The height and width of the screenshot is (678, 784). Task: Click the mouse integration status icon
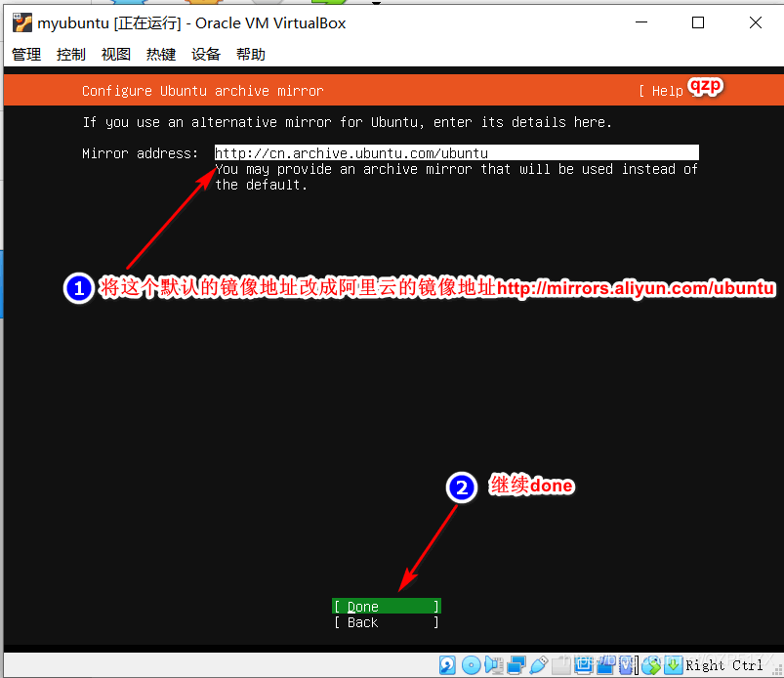pos(651,665)
